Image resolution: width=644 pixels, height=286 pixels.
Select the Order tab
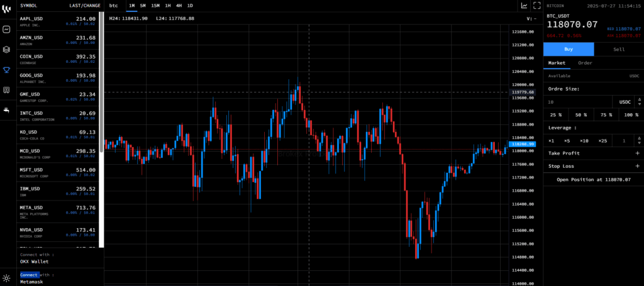pos(585,63)
